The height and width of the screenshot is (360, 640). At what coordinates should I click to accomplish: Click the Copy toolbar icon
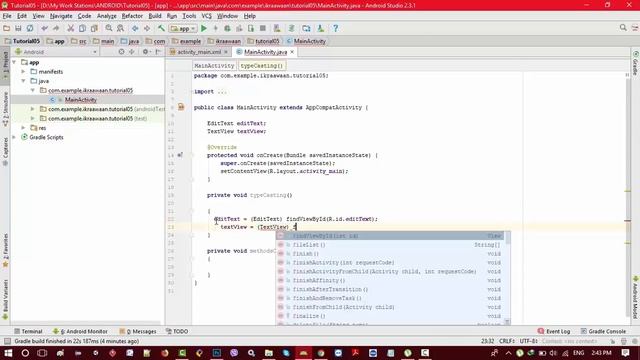(x=82, y=28)
